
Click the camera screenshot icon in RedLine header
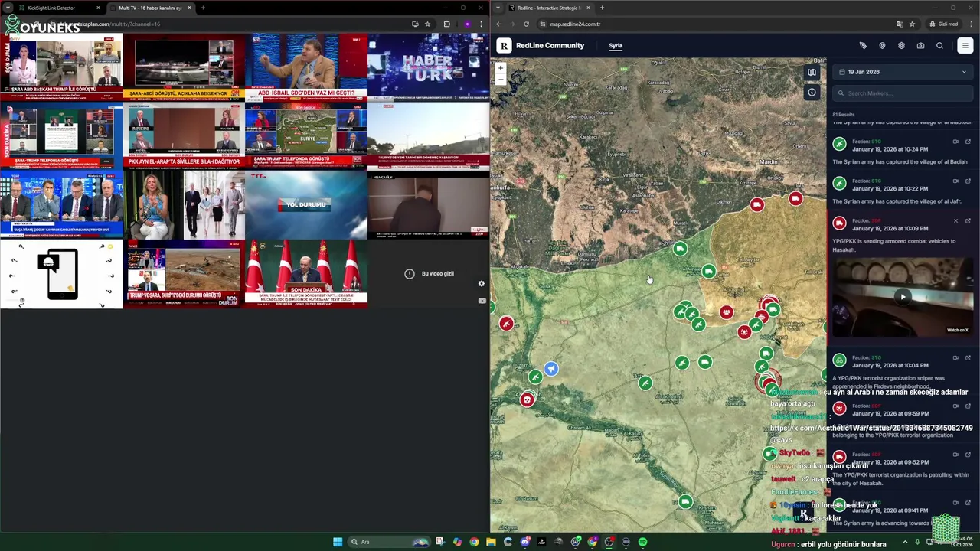(x=920, y=46)
